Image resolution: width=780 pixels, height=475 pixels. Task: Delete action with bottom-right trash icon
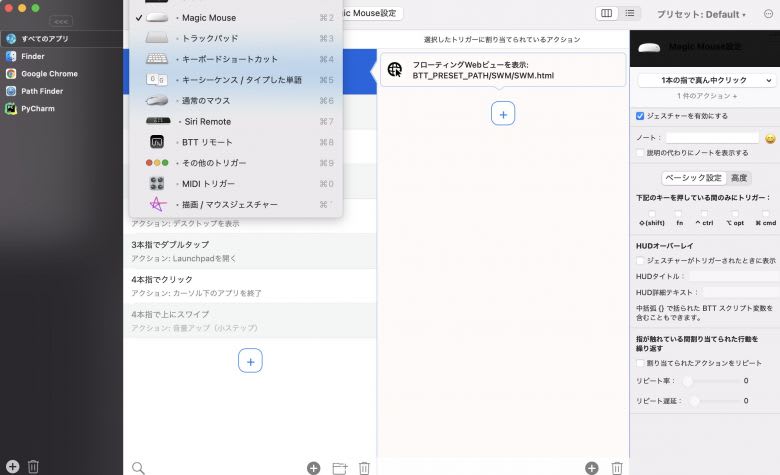[617, 468]
